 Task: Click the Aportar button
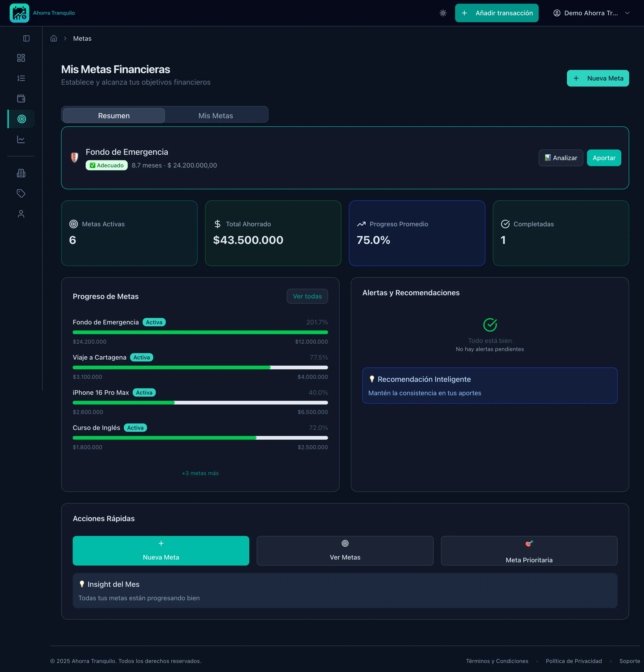click(x=603, y=158)
